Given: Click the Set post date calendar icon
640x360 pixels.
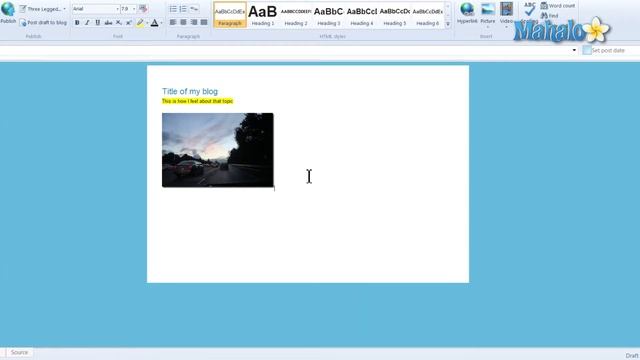Looking at the screenshot, I should [x=587, y=50].
